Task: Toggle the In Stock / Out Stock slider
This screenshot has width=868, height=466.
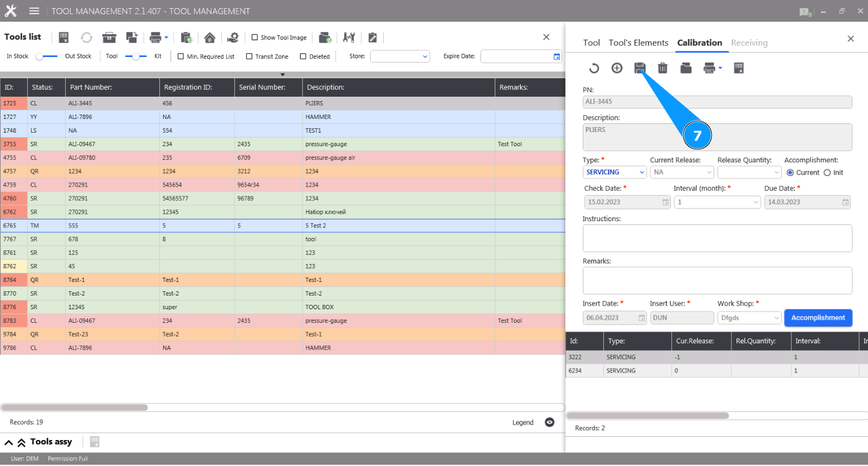Action: [46, 56]
